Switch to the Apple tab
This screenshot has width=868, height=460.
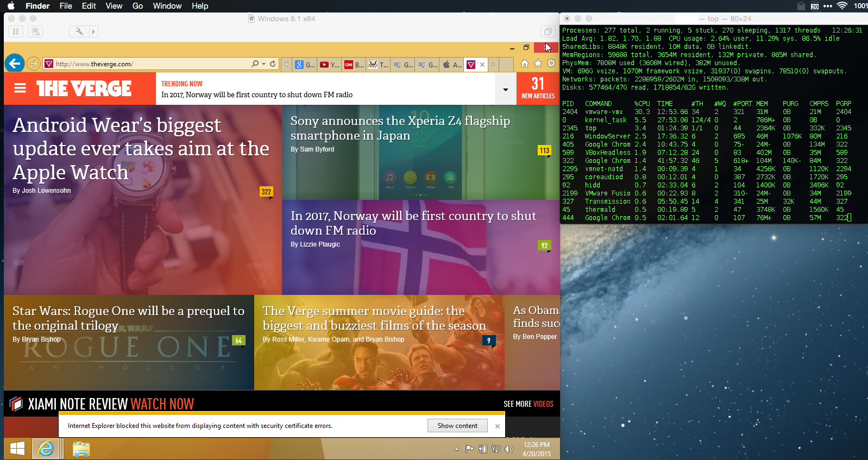[452, 65]
